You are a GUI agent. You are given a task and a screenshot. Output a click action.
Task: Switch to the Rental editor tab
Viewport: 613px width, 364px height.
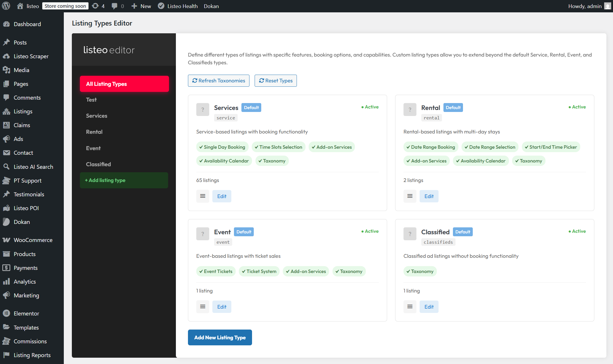pos(94,132)
